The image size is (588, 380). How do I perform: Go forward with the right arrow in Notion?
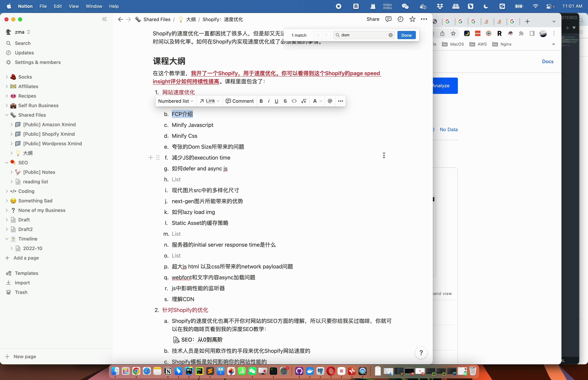[x=129, y=19]
